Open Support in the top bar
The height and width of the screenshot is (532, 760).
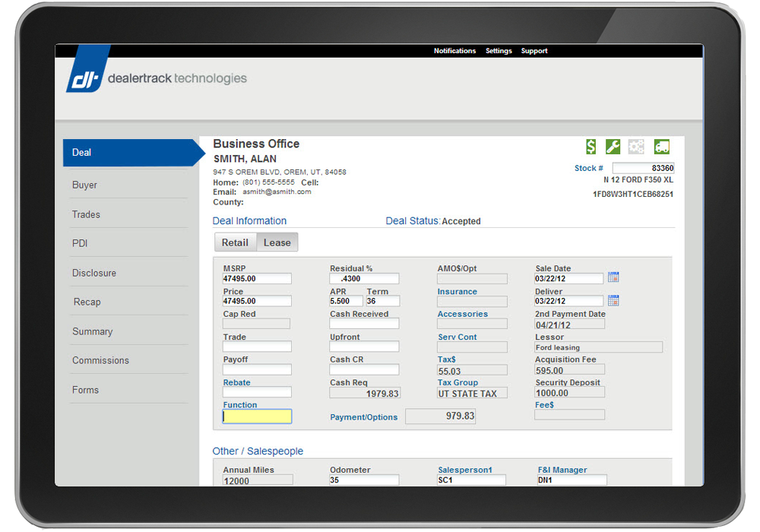534,51
